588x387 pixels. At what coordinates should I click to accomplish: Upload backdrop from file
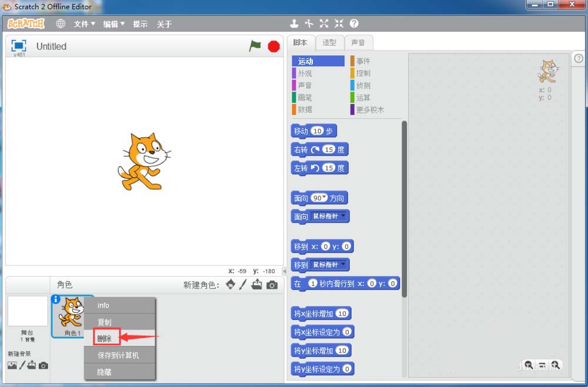click(32, 365)
